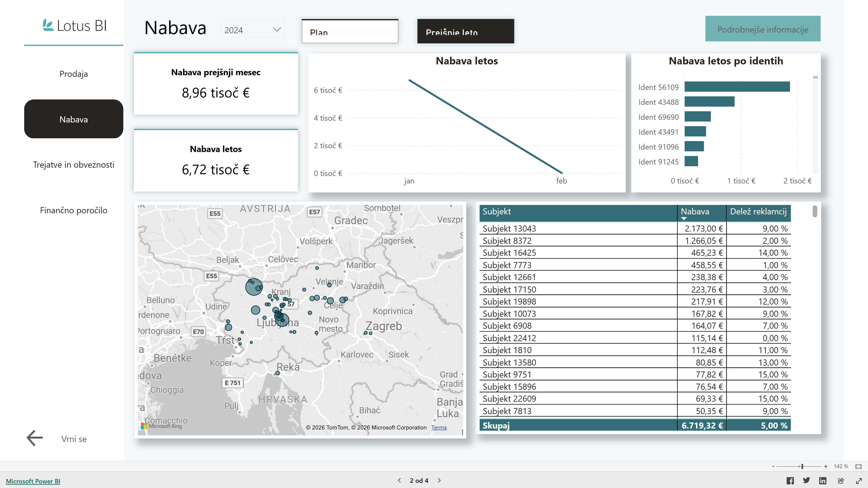Screen dimensions: 868x488
Task: Open the map Terms link
Action: (x=439, y=427)
